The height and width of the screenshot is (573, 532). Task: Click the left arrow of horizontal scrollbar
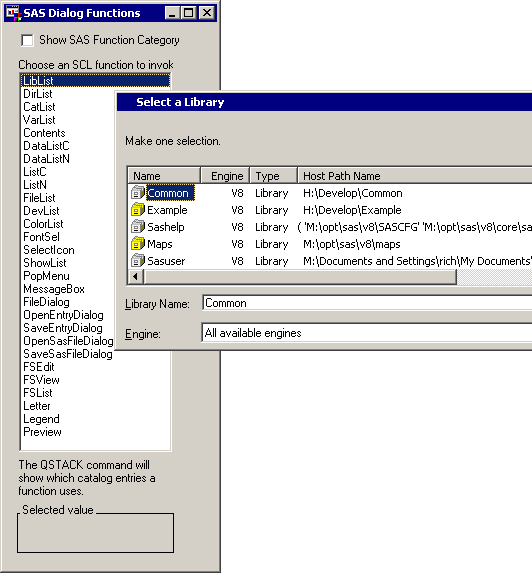click(136, 277)
